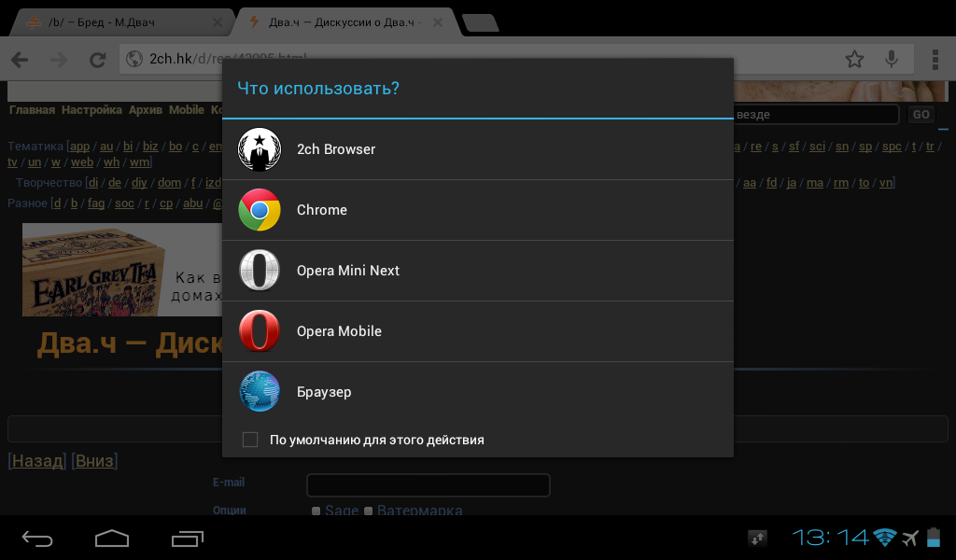
Task: Tap the red Opera Mobile icon
Action: tap(260, 331)
